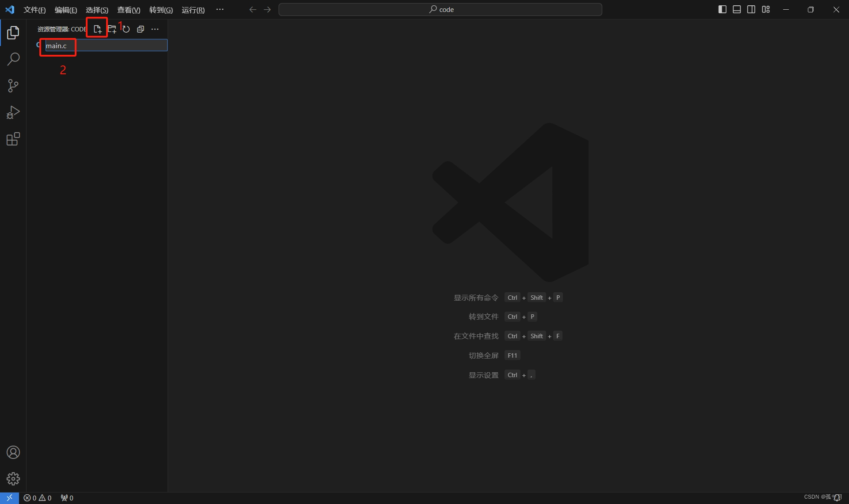Viewport: 849px width, 504px height.
Task: Open explorer views and more actions menu
Action: point(155,29)
